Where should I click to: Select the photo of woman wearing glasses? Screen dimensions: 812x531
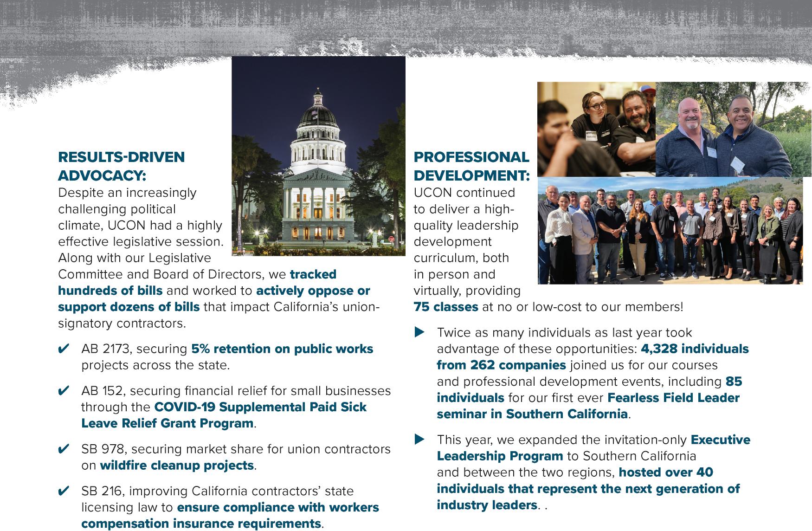pos(597,130)
